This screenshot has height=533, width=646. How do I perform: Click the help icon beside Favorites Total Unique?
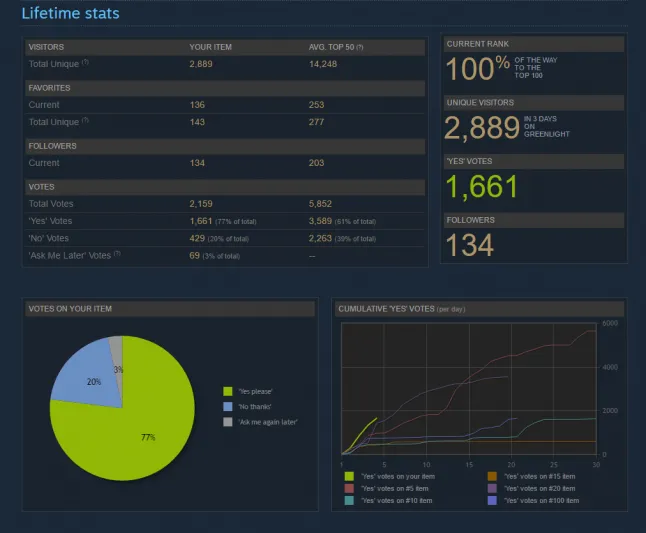coord(85,120)
